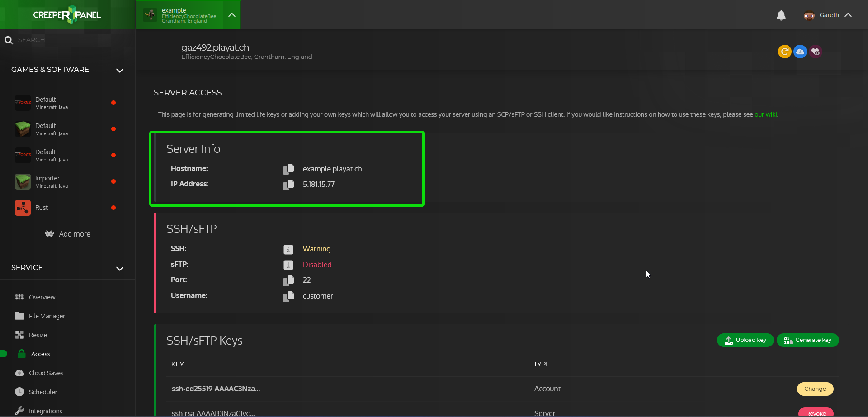Click the Rust status red dot
This screenshot has height=417, width=868.
[113, 208]
